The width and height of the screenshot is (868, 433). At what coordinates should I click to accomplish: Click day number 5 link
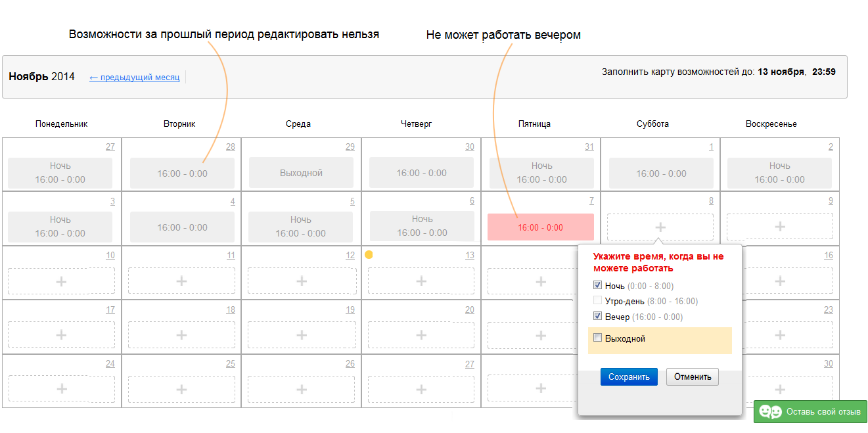(352, 202)
